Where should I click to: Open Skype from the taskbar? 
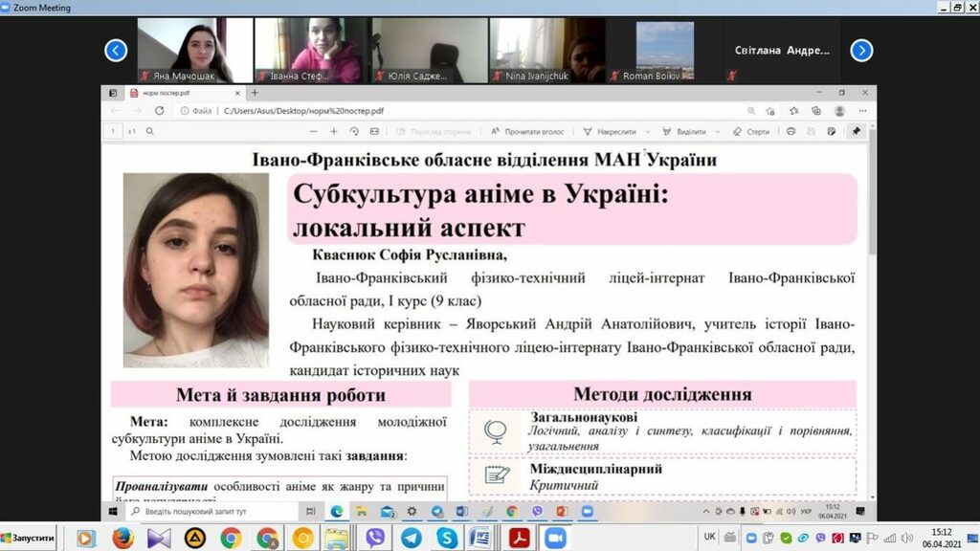(445, 538)
